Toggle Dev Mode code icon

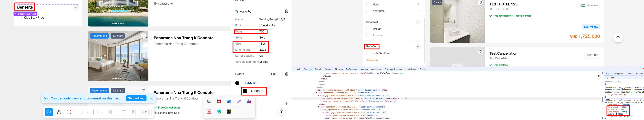145,112
